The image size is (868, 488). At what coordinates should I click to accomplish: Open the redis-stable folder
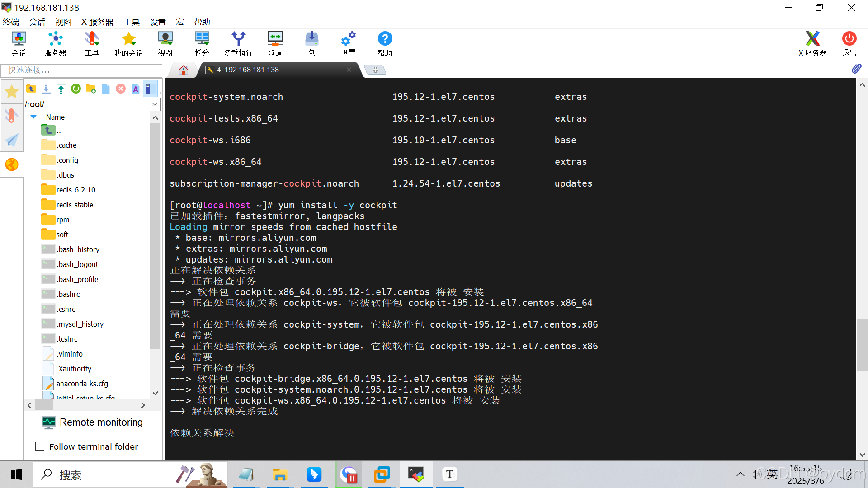pos(75,205)
